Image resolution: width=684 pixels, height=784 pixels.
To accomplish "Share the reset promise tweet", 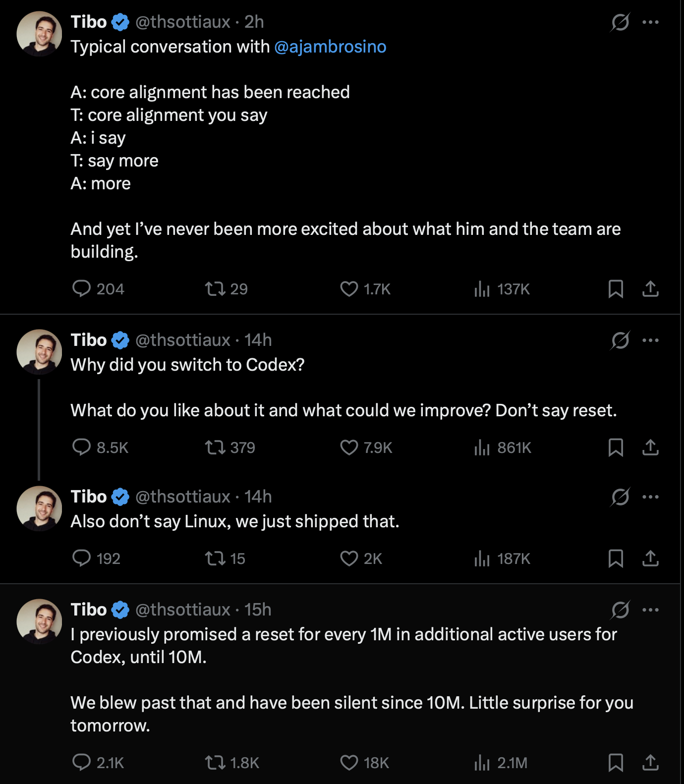I will 650,763.
